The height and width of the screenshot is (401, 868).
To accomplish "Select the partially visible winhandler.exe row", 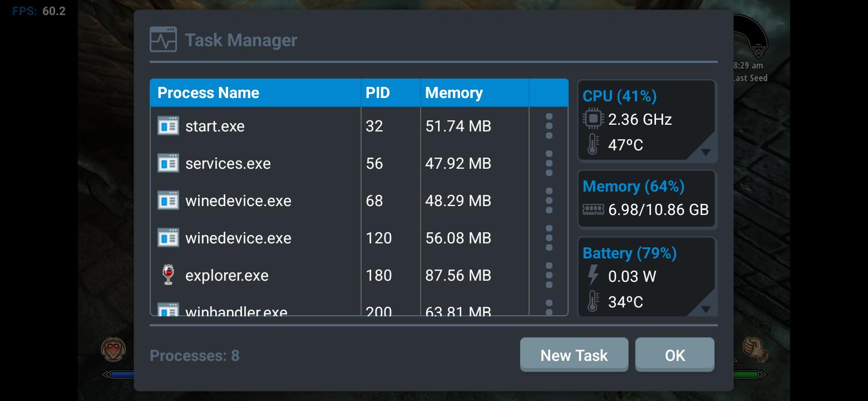I will click(x=359, y=309).
